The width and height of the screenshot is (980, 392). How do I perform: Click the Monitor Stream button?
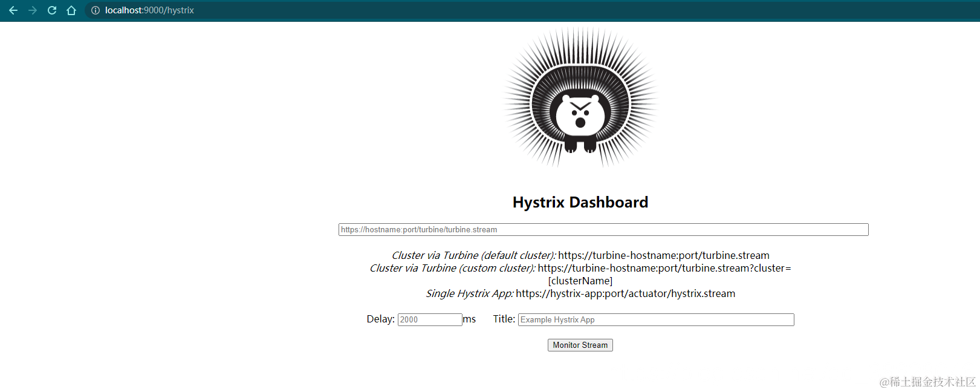[x=580, y=345]
